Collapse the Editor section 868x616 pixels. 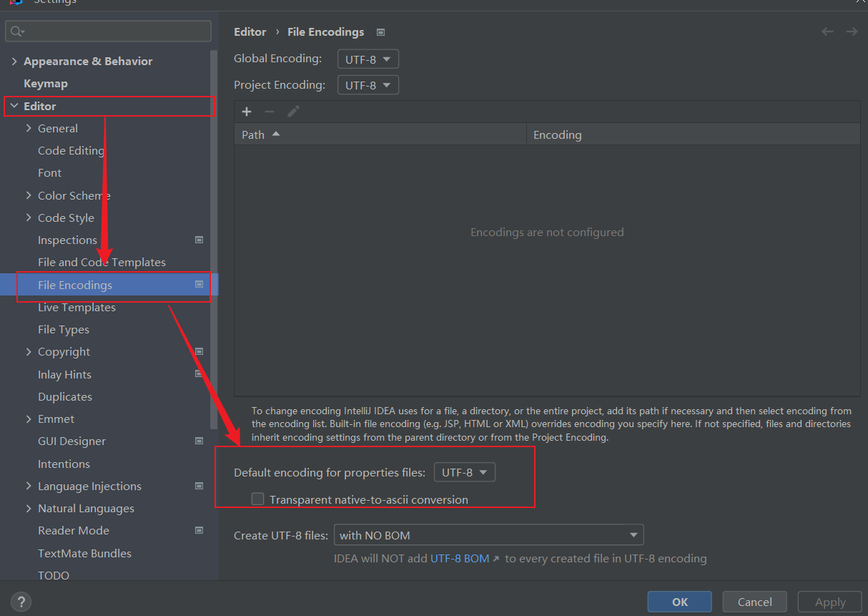click(x=14, y=106)
